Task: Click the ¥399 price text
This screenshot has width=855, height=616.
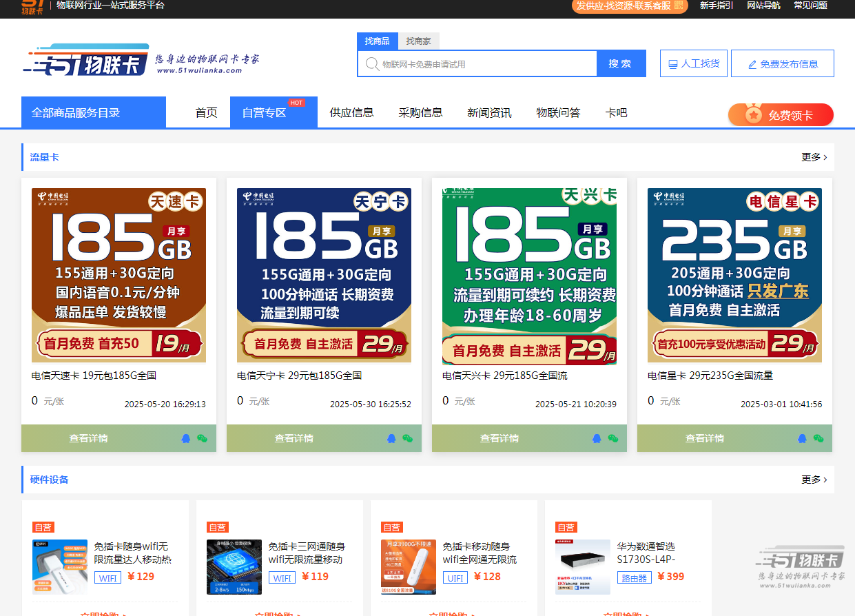Action: [x=671, y=577]
